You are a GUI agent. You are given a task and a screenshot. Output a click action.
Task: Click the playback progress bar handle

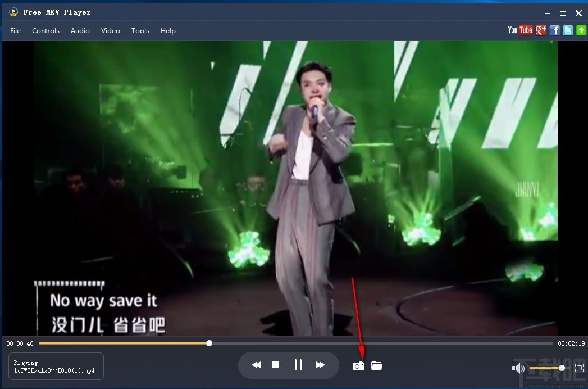coord(209,343)
